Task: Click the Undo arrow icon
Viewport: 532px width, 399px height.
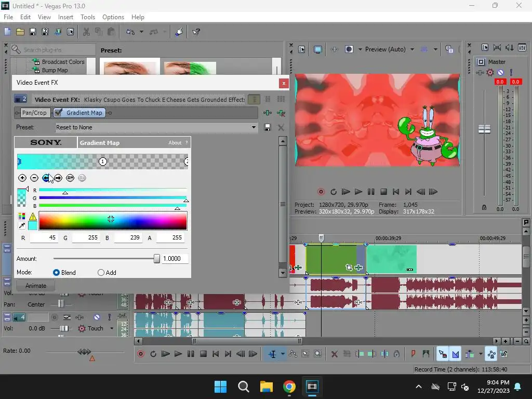Action: click(x=130, y=32)
